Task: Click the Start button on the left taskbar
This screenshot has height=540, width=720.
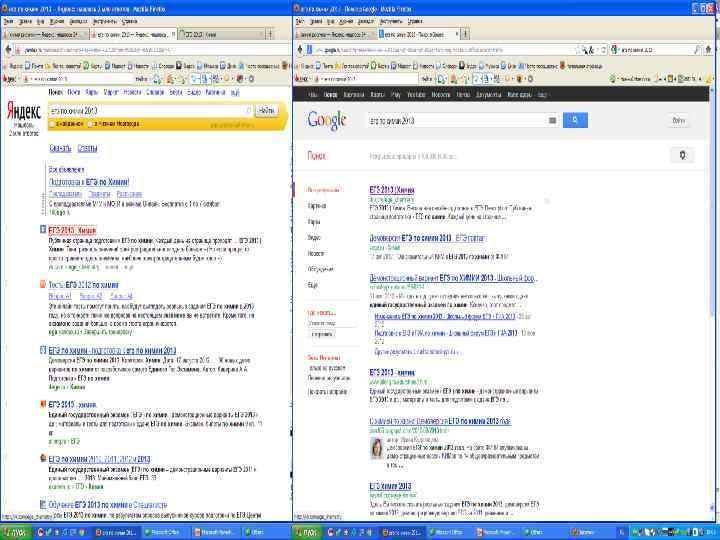Action: tap(16, 533)
